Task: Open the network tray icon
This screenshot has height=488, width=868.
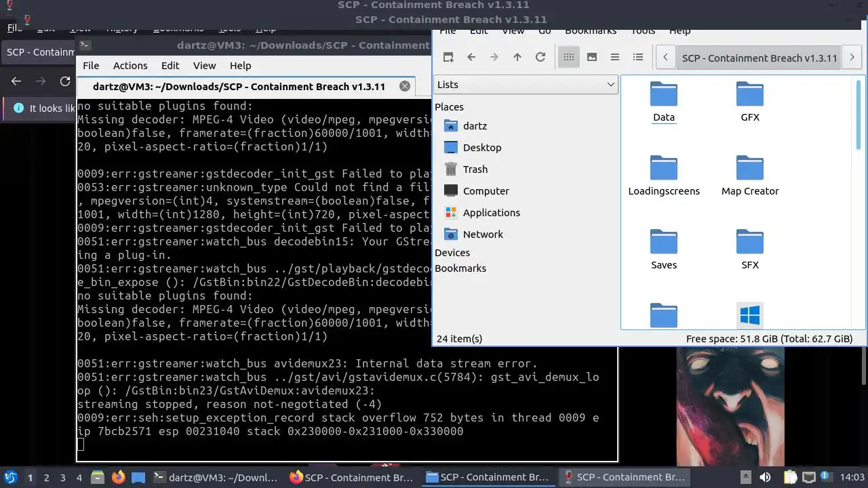Action: (x=809, y=477)
